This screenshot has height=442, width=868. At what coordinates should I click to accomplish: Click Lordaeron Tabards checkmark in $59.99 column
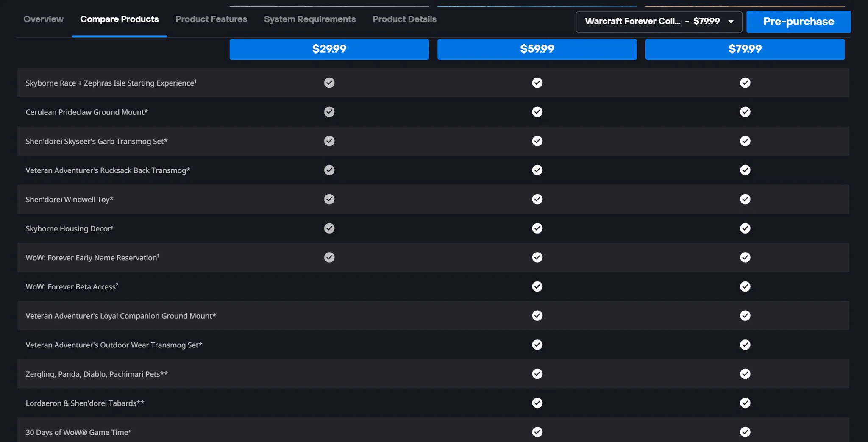click(x=537, y=403)
